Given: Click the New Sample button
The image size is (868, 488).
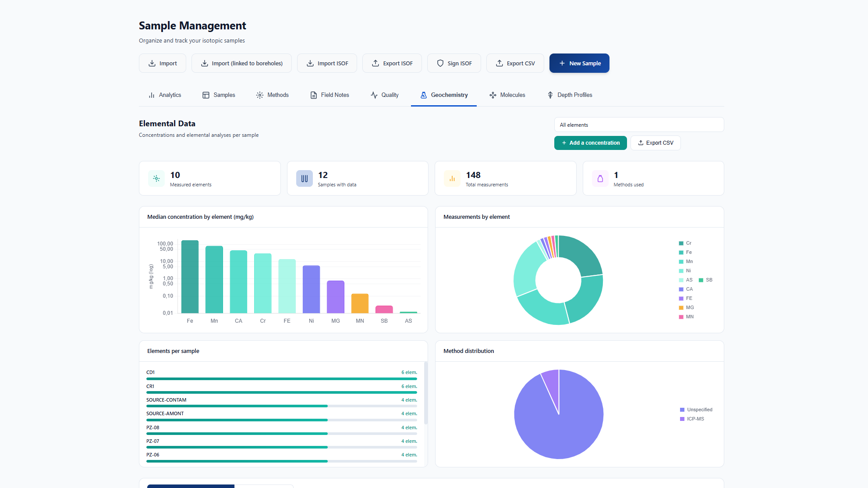Looking at the screenshot, I should (x=579, y=63).
